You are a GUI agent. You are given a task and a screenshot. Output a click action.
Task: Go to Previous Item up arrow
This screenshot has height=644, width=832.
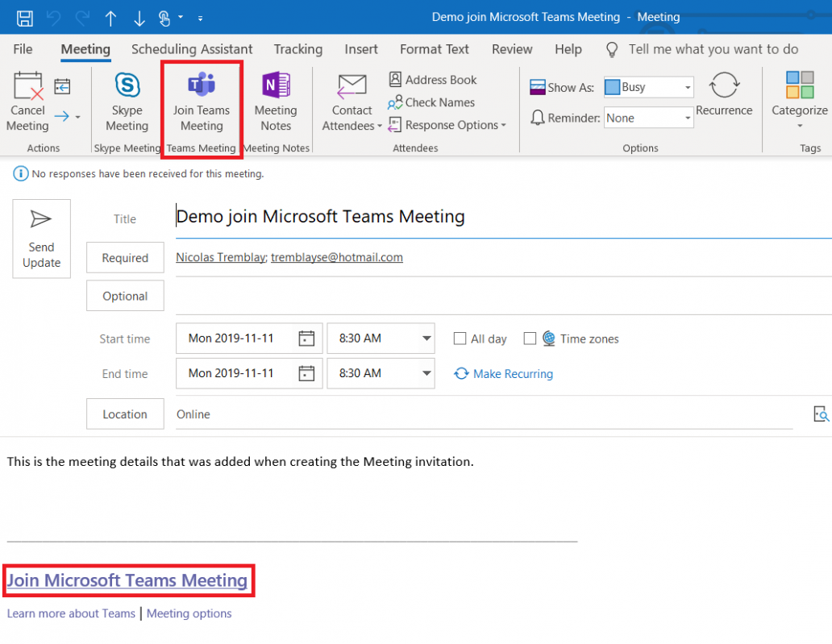coord(110,19)
